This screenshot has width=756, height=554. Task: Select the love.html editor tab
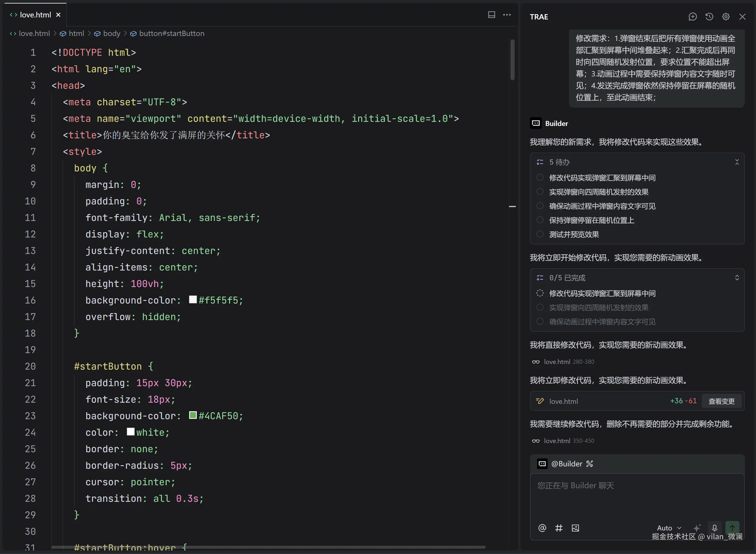click(x=35, y=15)
